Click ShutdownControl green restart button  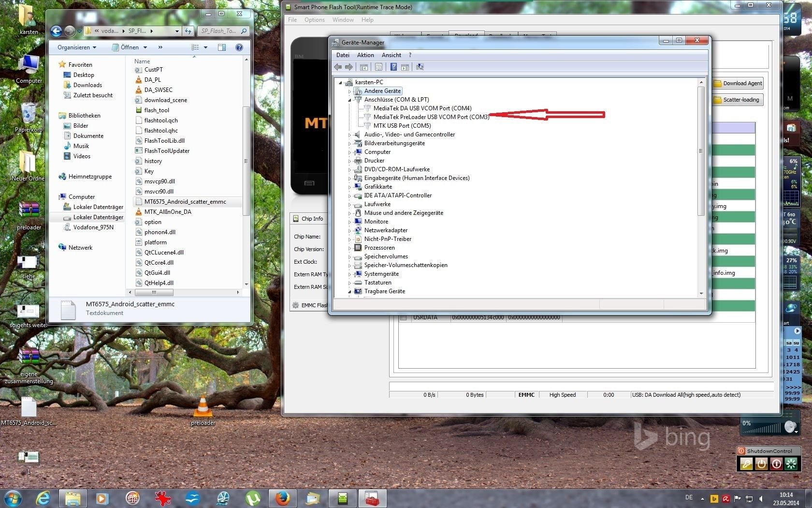pos(791,464)
